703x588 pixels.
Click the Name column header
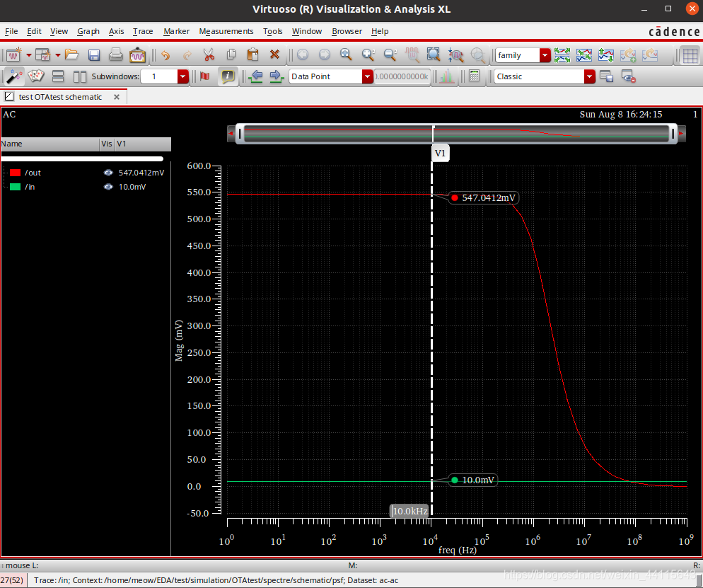(50, 144)
